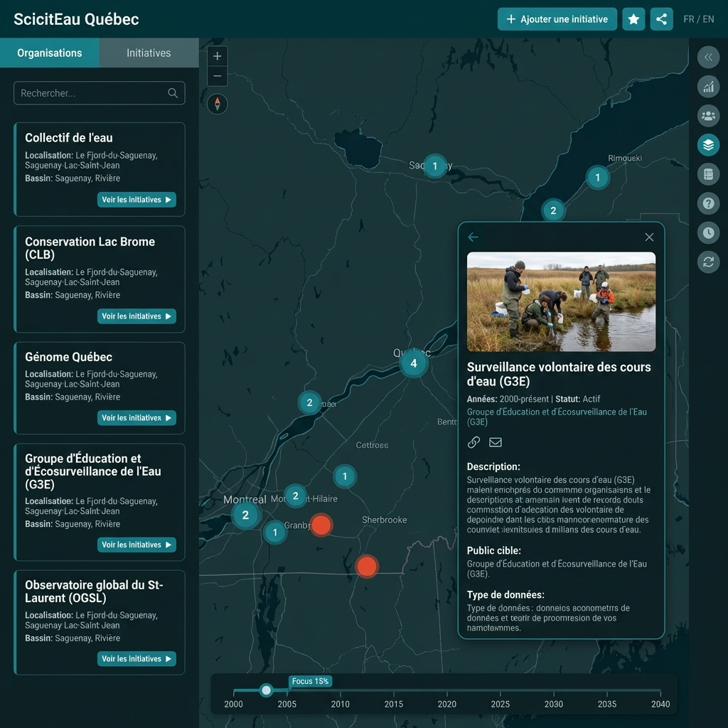728x728 pixels.
Task: Click the favorites star icon in header
Action: [x=633, y=19]
